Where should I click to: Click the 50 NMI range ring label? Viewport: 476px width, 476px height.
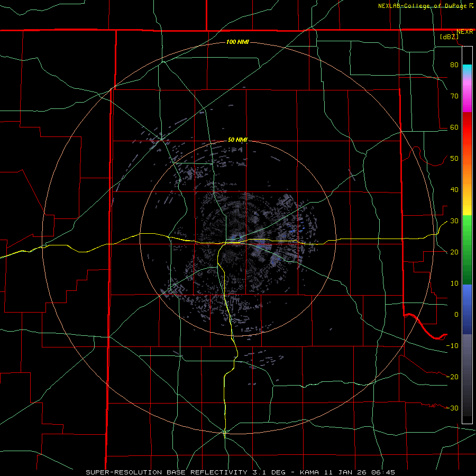(237, 140)
